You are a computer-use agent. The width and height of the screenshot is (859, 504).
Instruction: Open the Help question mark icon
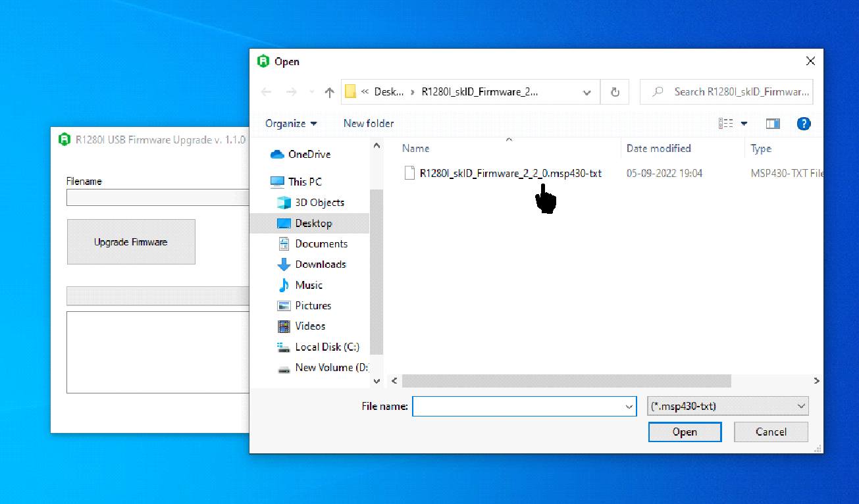point(803,124)
